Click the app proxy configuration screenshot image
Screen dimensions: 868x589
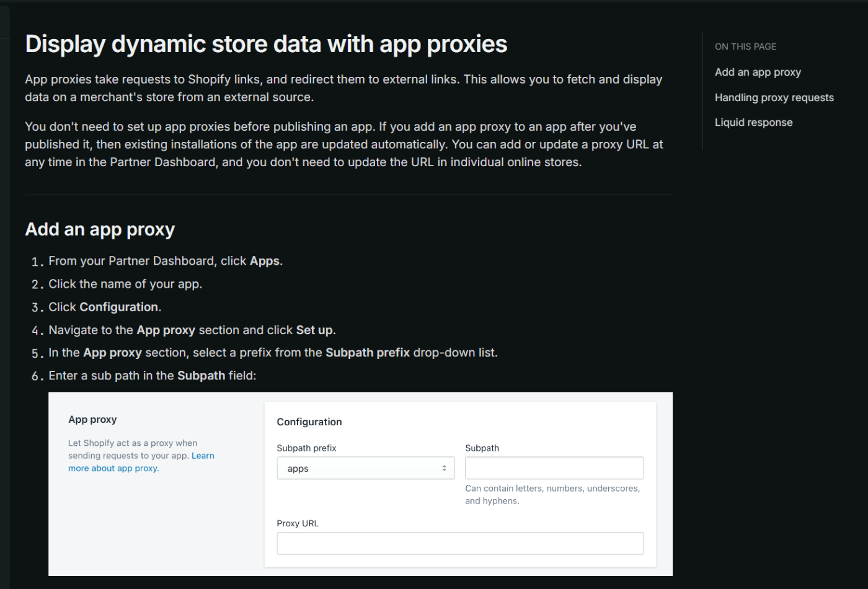[360, 484]
